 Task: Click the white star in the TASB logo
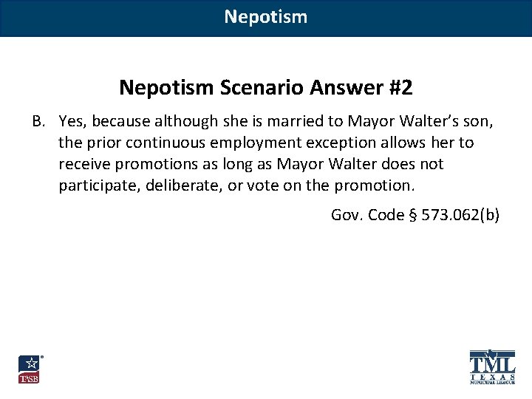coord(29,364)
